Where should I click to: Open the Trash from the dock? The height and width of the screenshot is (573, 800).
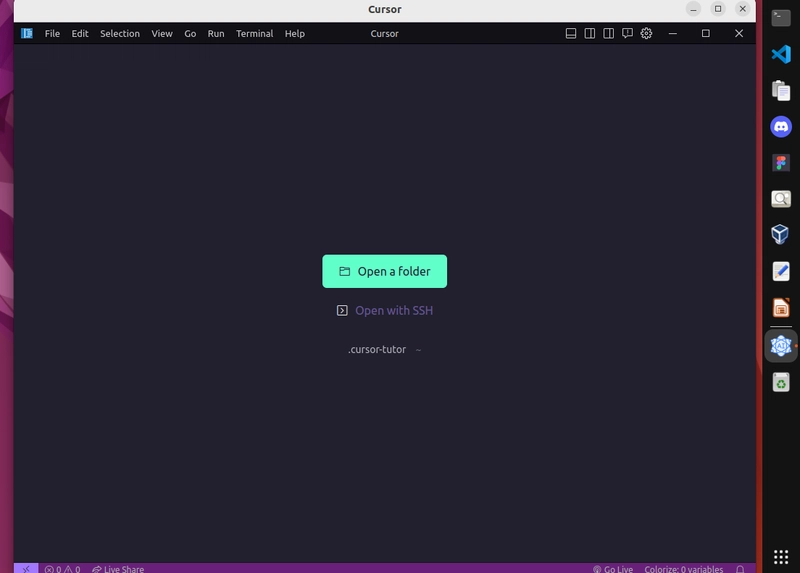click(781, 382)
